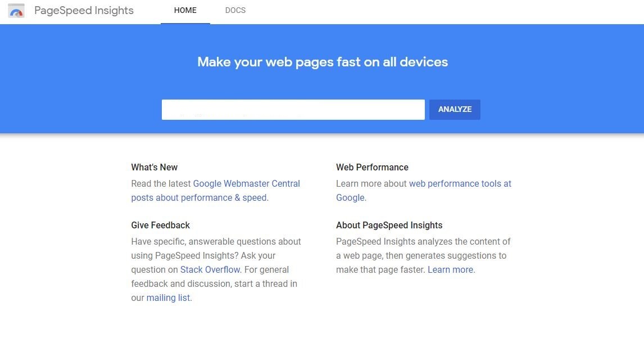Click the What's New heading
Screen dimensions: 644x338
[154, 167]
